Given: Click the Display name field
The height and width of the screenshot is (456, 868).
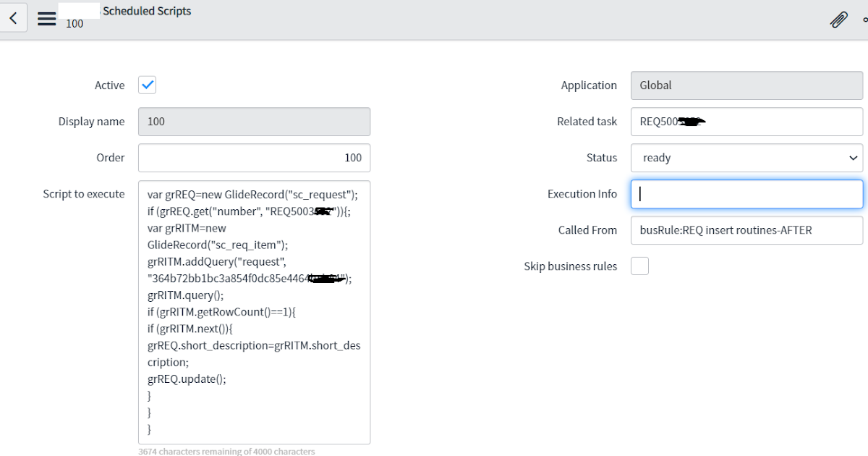Looking at the screenshot, I should (x=253, y=121).
